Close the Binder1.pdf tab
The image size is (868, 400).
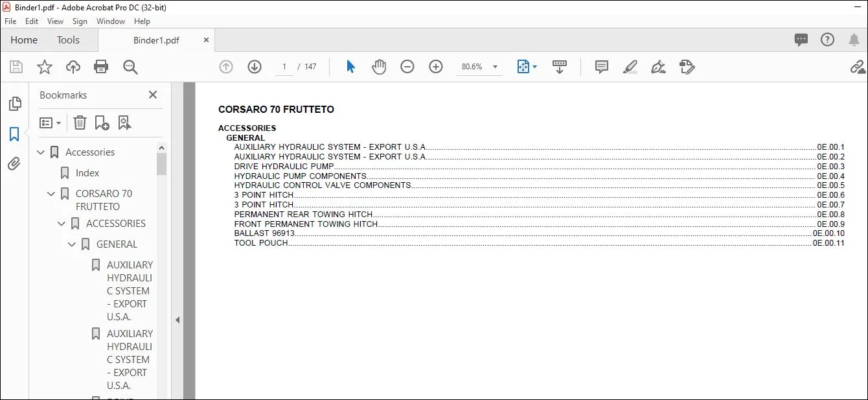(206, 40)
